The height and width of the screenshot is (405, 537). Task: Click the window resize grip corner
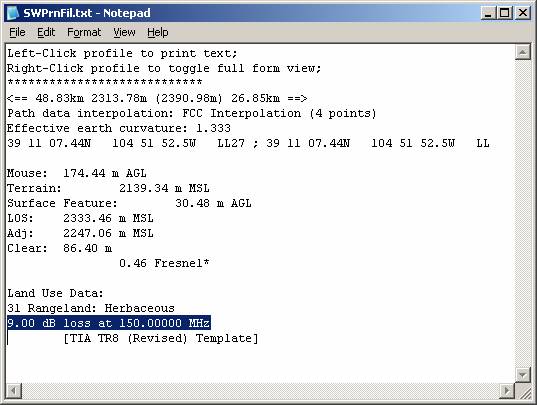[523, 391]
